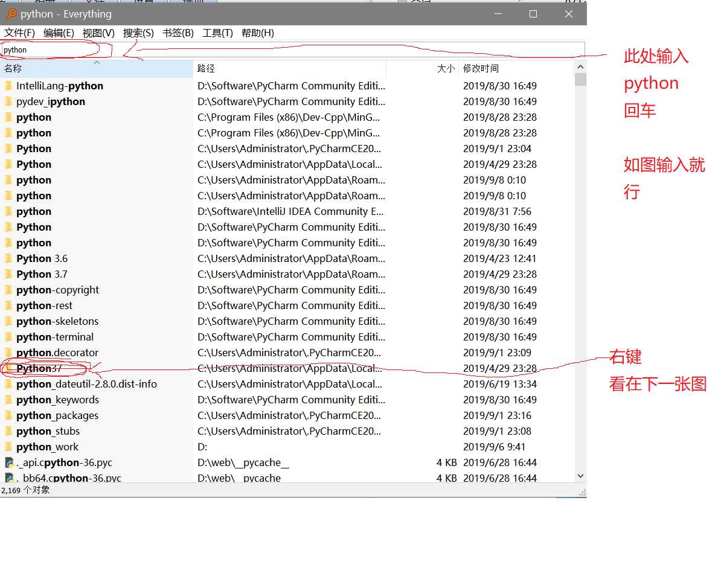Click the ._api.cpython-36.pyc file icon
This screenshot has height=588, width=724.
click(x=9, y=462)
